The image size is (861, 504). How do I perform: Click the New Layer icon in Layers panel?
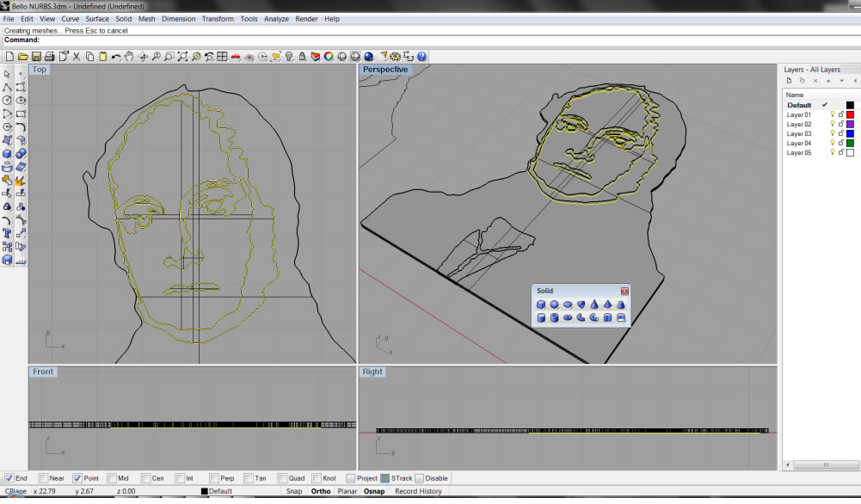click(x=789, y=81)
